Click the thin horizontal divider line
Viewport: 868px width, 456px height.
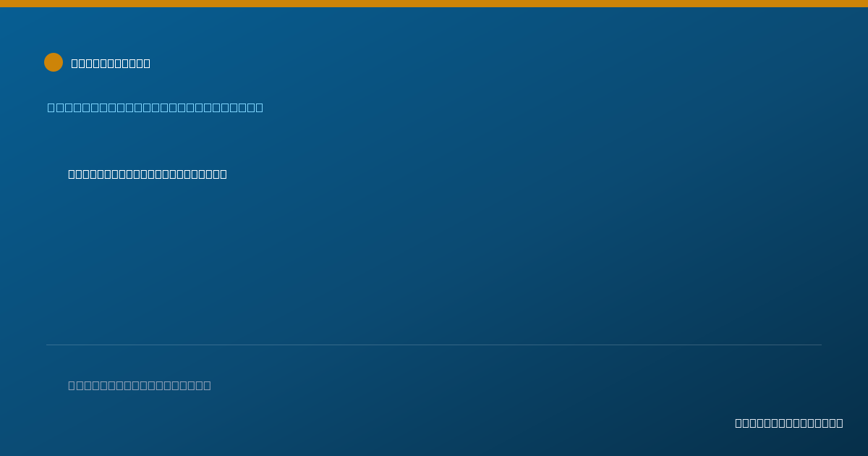pos(434,345)
